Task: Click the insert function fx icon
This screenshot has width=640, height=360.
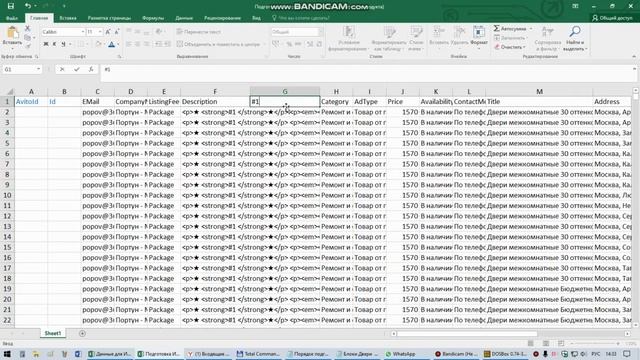Action: click(x=91, y=69)
